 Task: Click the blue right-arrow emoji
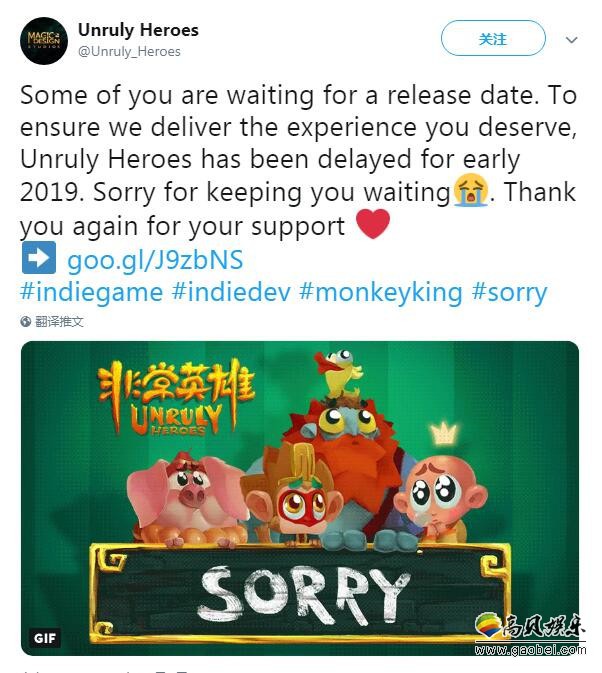pyautogui.click(x=39, y=258)
